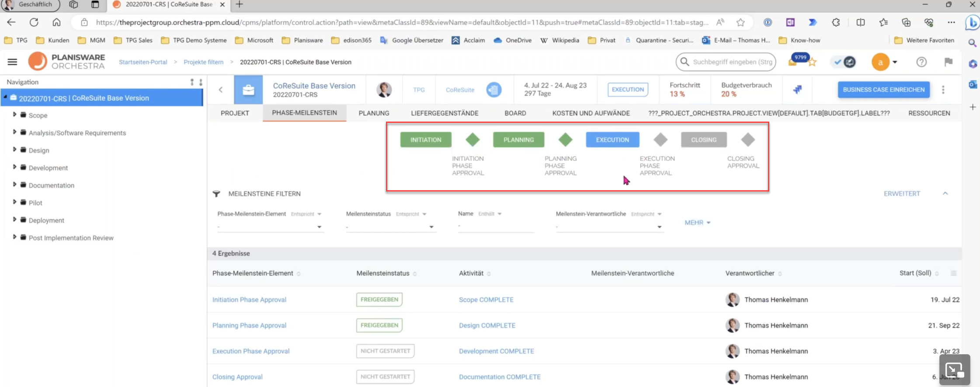Click the pin icon beside Budgetverbrauch

click(797, 90)
